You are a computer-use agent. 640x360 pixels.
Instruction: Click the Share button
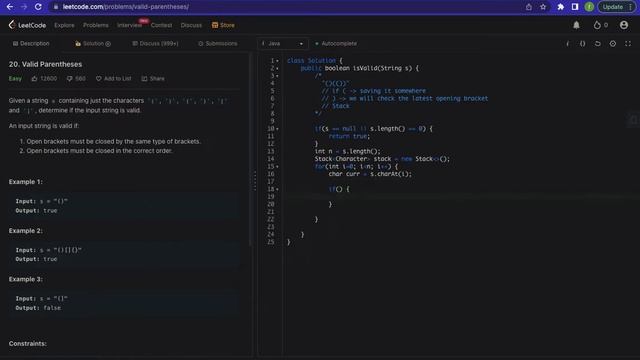153,78
